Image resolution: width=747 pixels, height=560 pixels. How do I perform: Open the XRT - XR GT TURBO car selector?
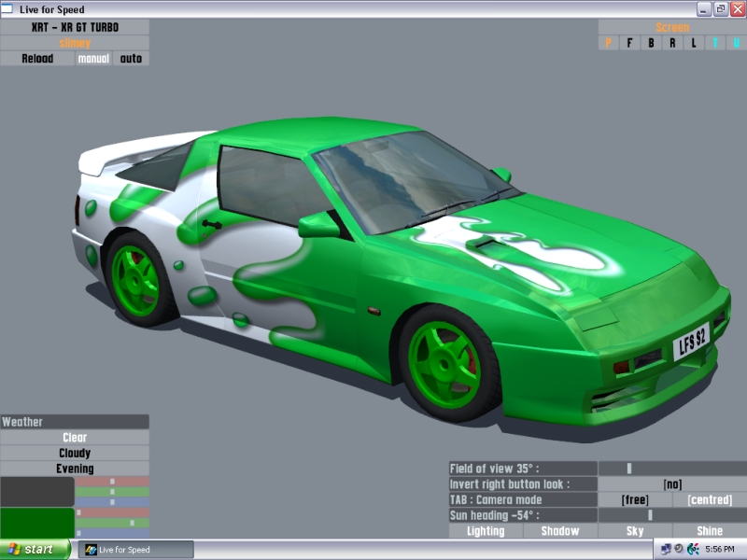coord(75,27)
